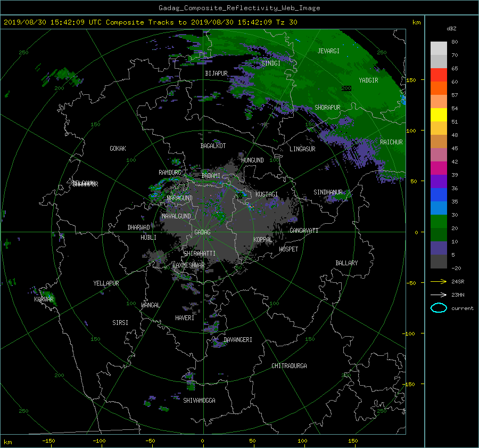The width and height of the screenshot is (479, 448).
Task: Select the SHIRAHATTI town label
Action: [200, 254]
